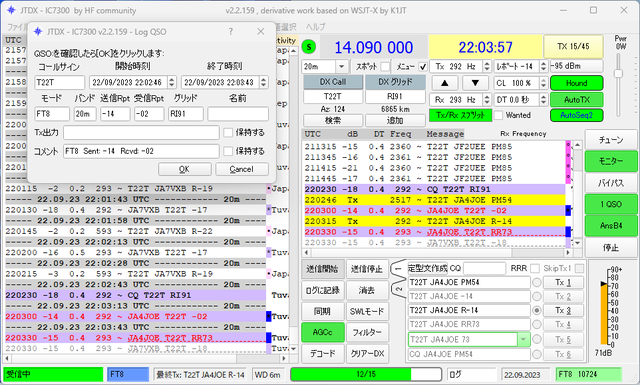Click the Pwr slider handle
The width and height of the screenshot is (640, 385).
click(618, 73)
